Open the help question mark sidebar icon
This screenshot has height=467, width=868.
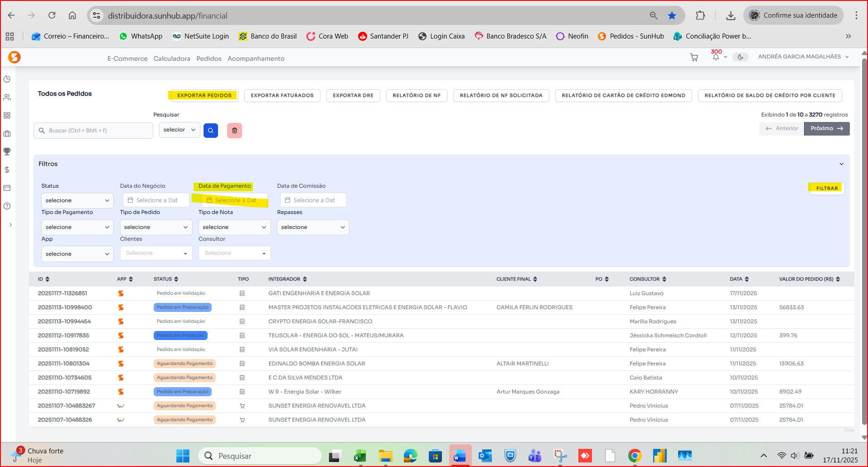pos(7,206)
